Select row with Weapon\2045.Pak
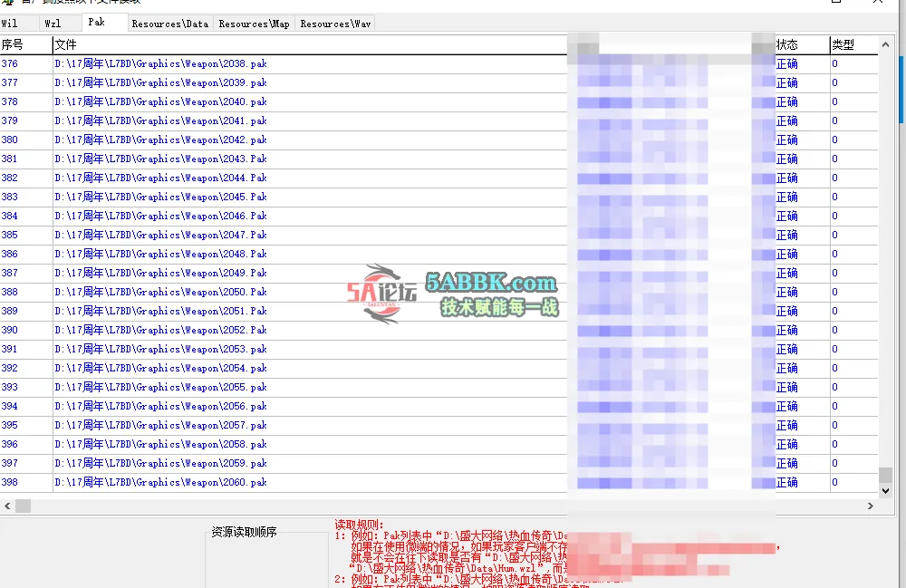 point(439,197)
